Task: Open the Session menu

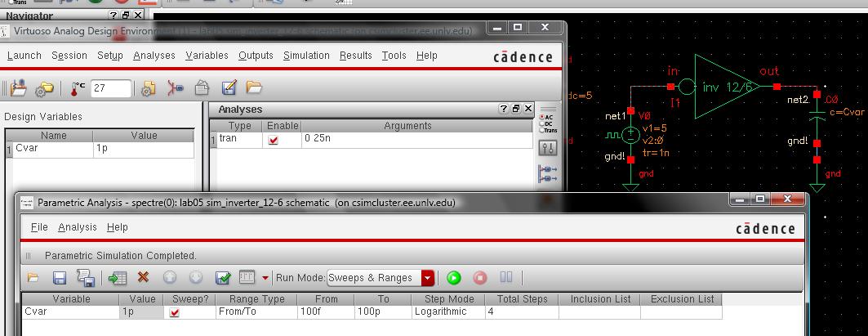Action: click(x=69, y=56)
